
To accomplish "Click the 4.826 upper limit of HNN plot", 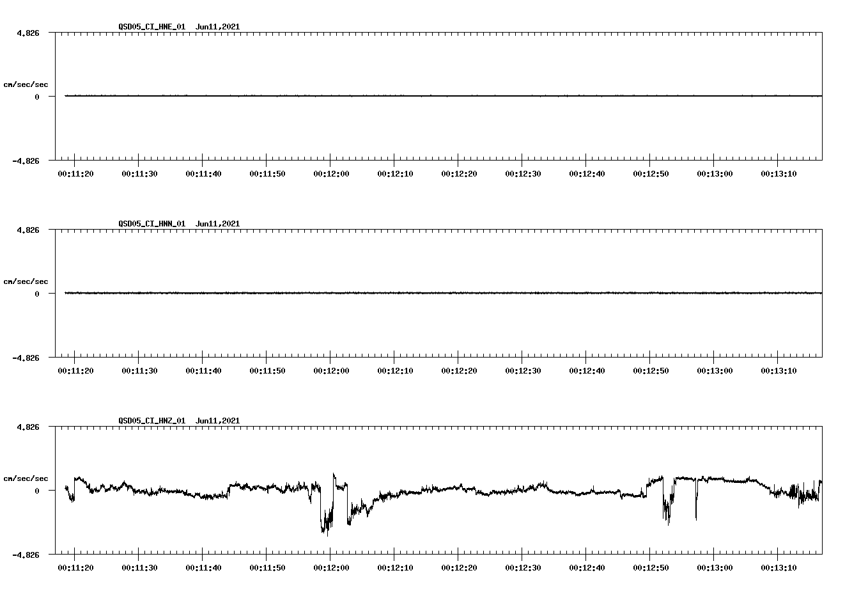I will [x=28, y=230].
